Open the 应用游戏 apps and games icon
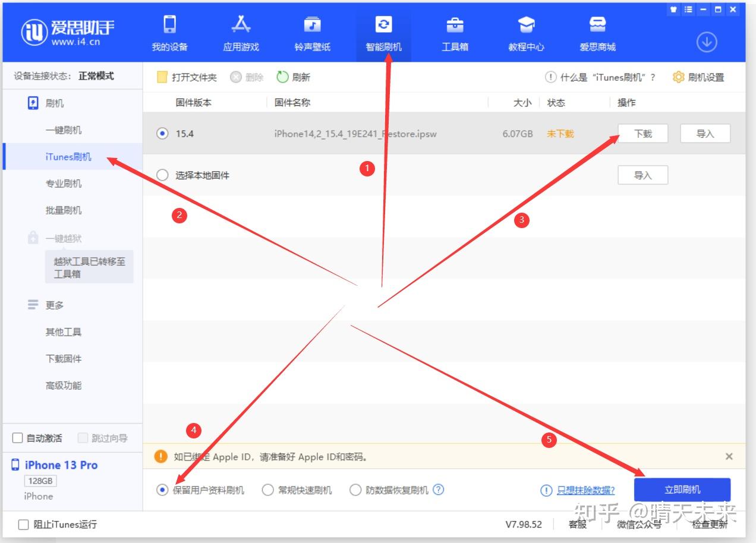The height and width of the screenshot is (543, 756). point(241,25)
